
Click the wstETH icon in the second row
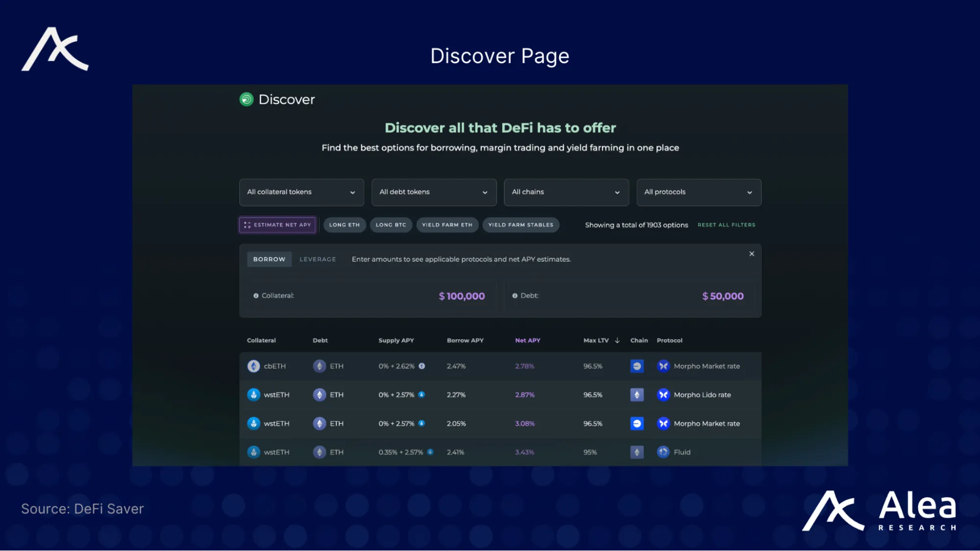pos(253,395)
